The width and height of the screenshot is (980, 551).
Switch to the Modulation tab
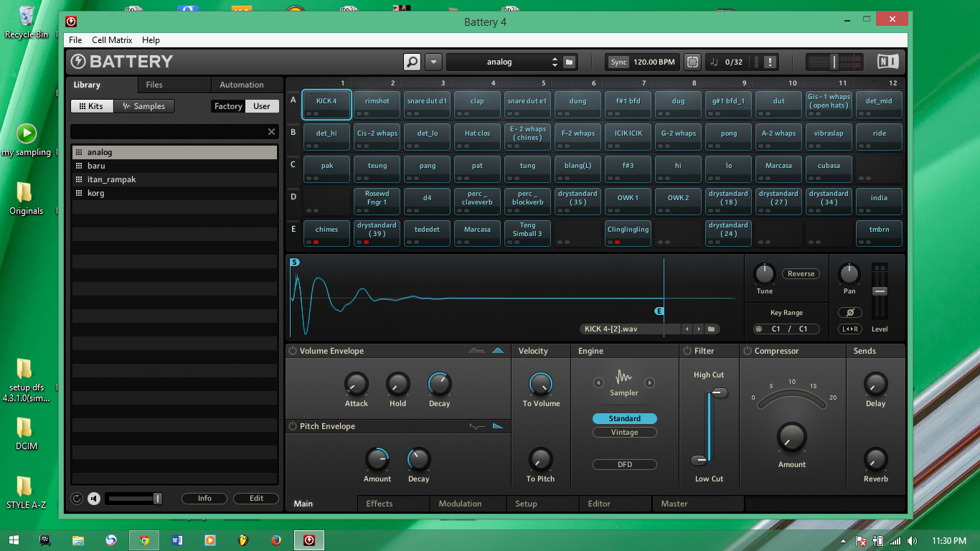(468, 504)
